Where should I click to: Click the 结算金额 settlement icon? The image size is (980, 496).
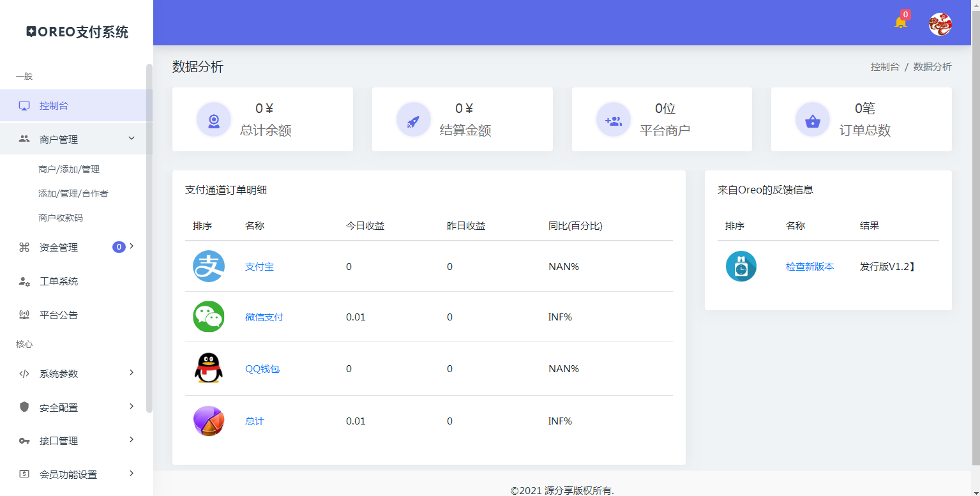click(414, 119)
